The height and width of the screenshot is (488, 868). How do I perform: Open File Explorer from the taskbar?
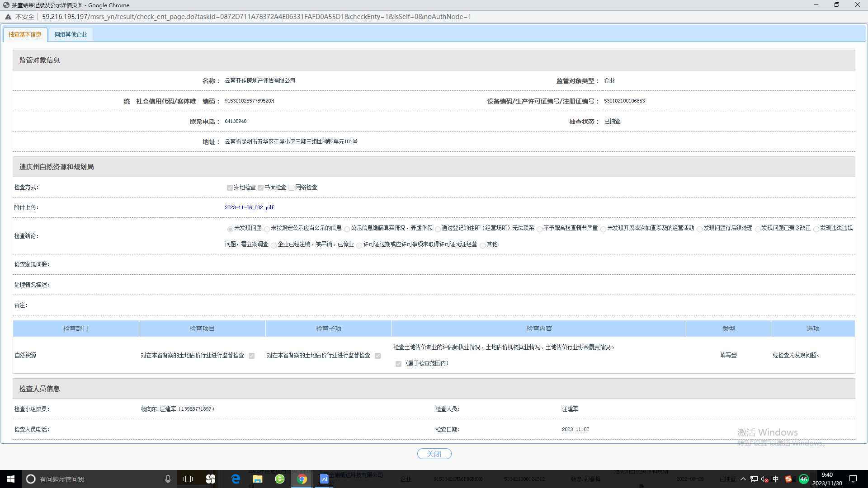(x=258, y=479)
